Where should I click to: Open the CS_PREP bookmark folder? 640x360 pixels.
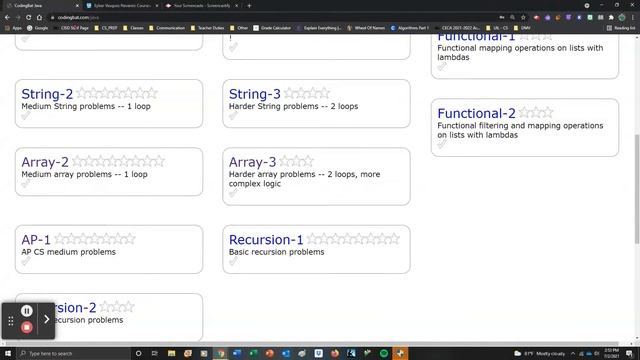(x=106, y=28)
